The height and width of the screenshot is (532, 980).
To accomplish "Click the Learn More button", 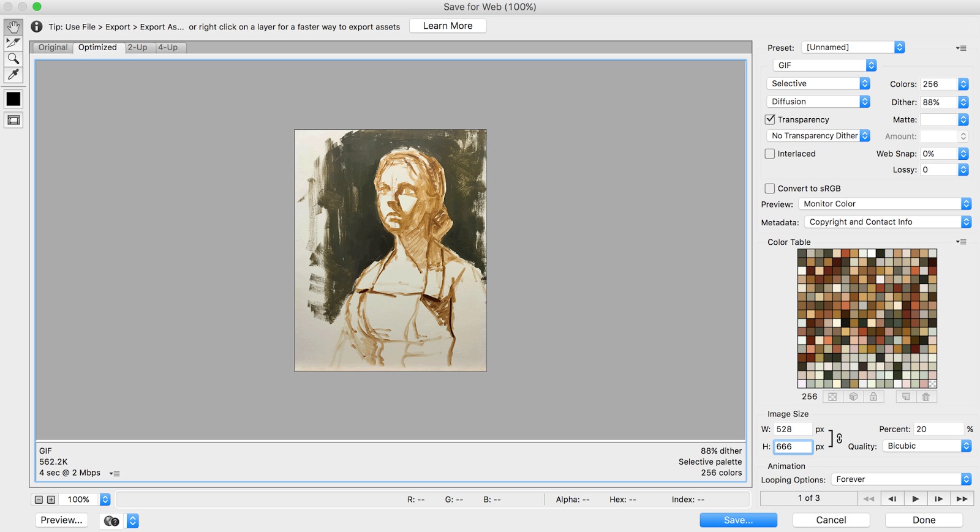I will pos(448,26).
